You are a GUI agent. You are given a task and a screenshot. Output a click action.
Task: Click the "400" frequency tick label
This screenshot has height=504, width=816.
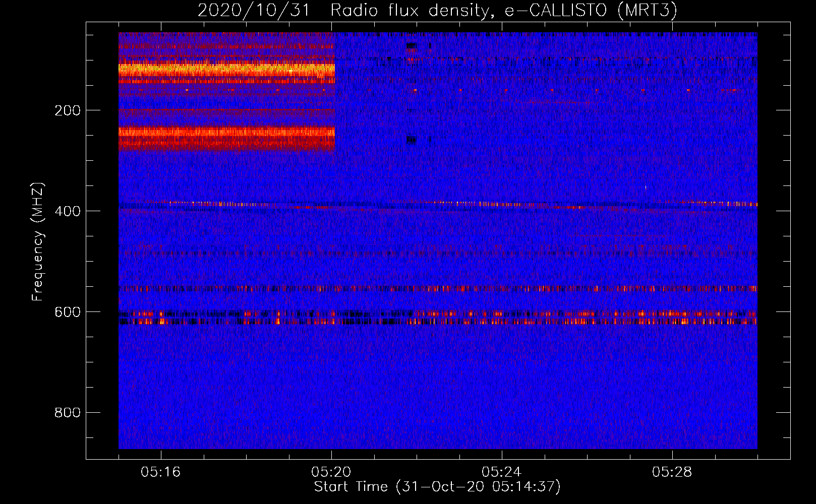[68, 211]
